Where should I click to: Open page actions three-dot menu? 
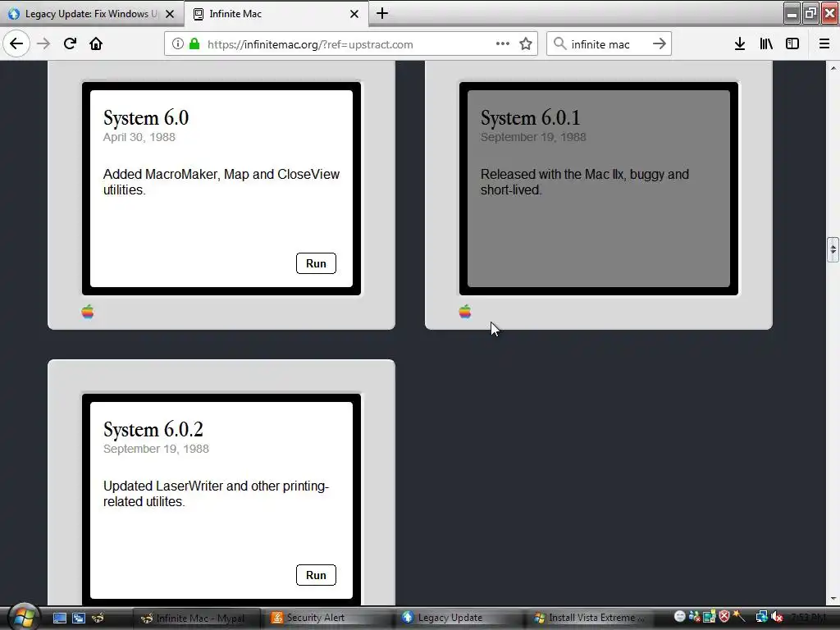click(x=503, y=44)
